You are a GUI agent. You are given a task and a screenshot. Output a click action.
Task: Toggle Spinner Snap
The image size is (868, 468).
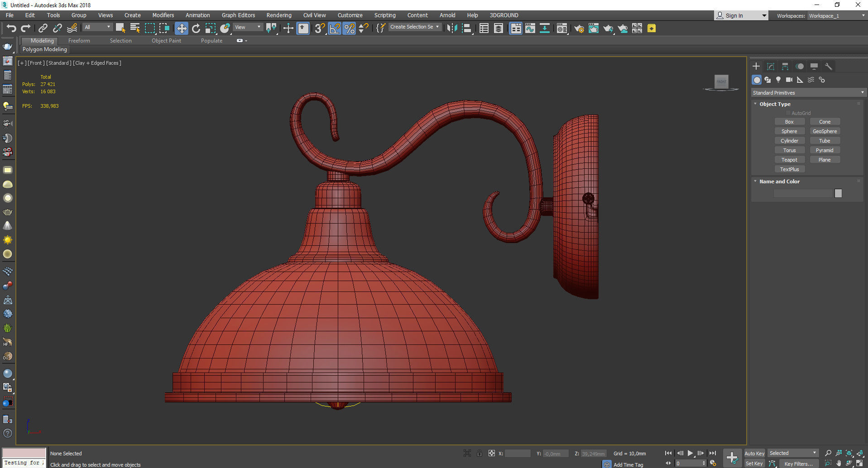(x=363, y=29)
